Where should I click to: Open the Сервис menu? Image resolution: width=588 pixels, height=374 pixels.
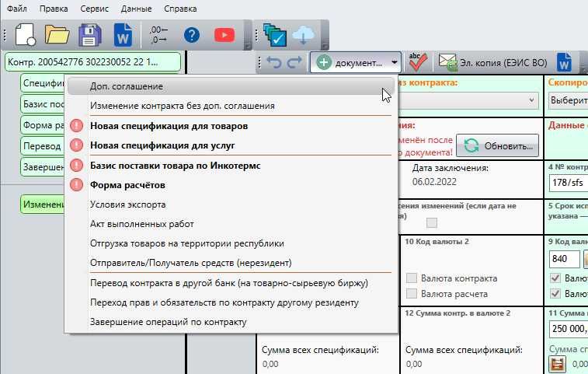[x=94, y=9]
